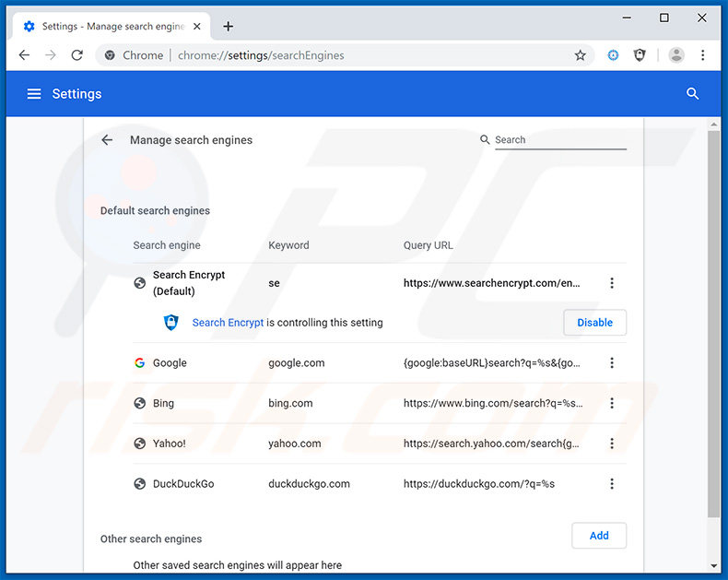Screen dimensions: 728x580
Task: Click the 'Other search engines' heading
Action: click(x=151, y=539)
